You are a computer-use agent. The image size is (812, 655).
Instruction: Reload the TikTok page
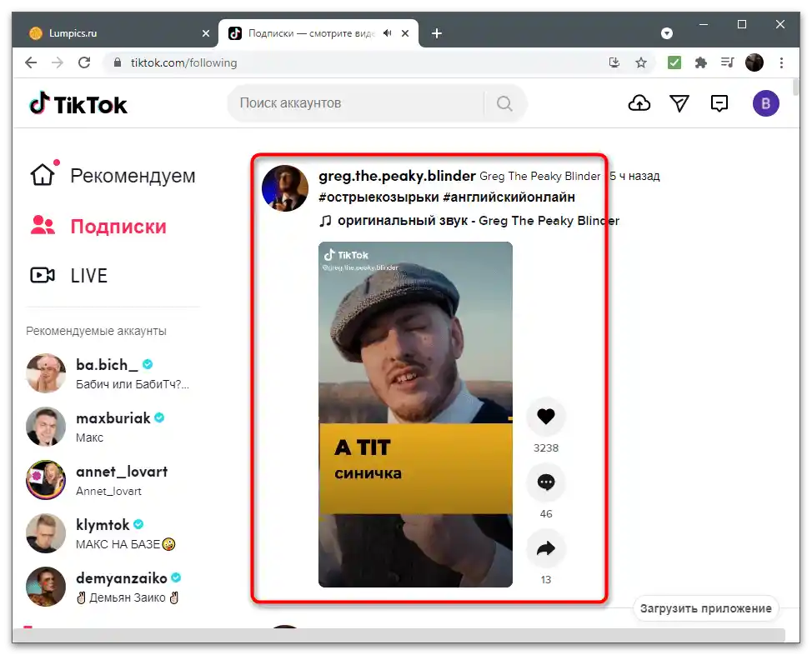[84, 62]
